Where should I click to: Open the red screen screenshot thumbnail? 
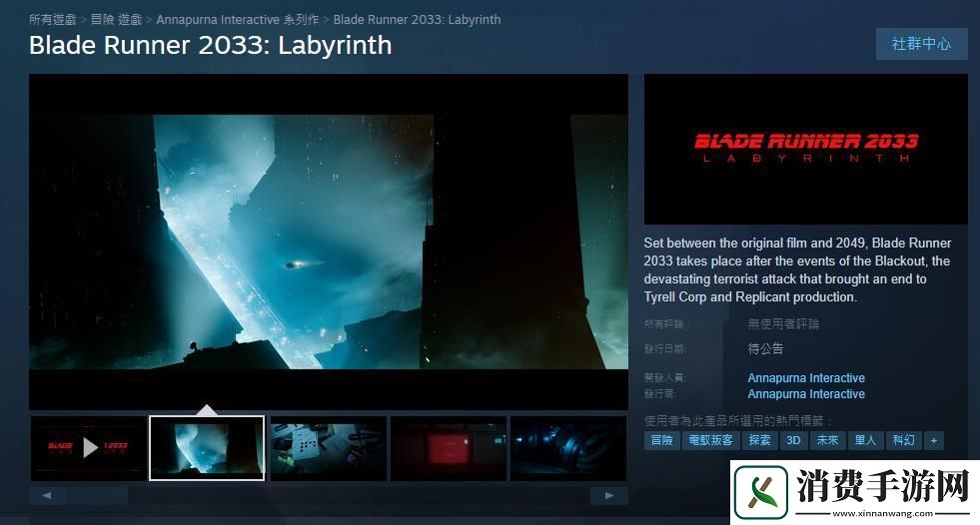click(449, 448)
